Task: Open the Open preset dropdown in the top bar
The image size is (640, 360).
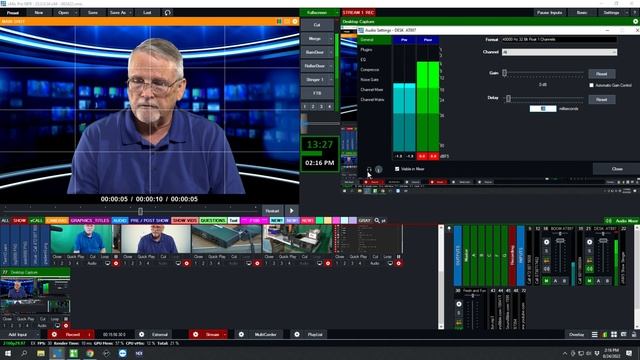Action: coord(76,13)
